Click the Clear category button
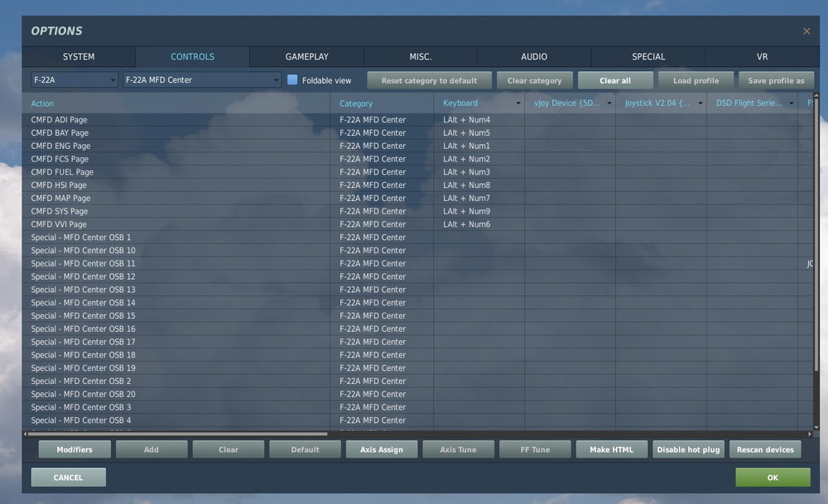This screenshot has height=504, width=828. [534, 81]
